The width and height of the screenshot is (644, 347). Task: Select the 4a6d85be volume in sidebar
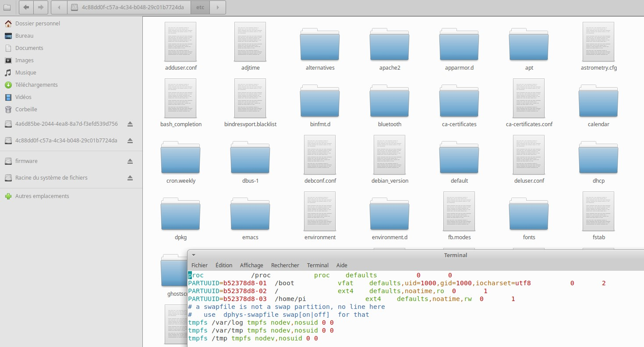pyautogui.click(x=66, y=124)
